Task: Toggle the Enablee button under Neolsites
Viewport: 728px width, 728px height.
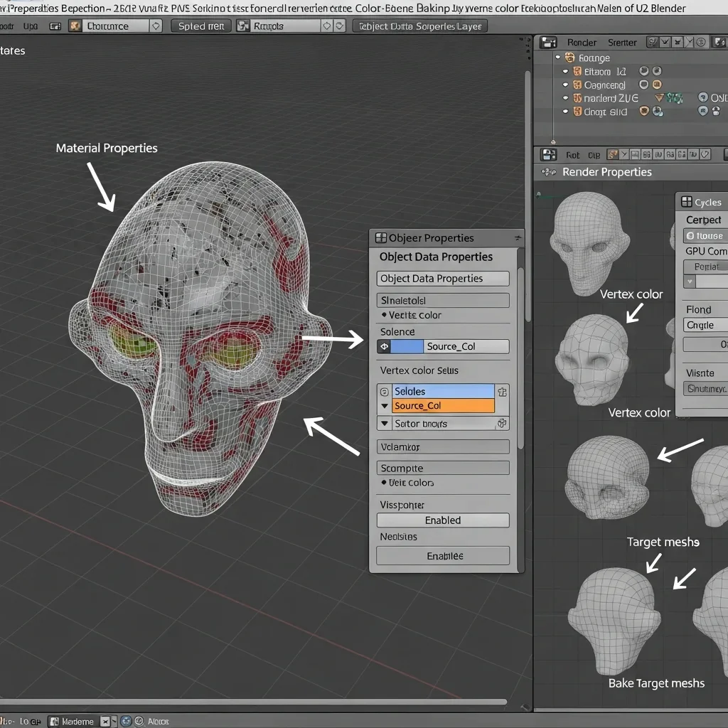Action: [x=442, y=556]
